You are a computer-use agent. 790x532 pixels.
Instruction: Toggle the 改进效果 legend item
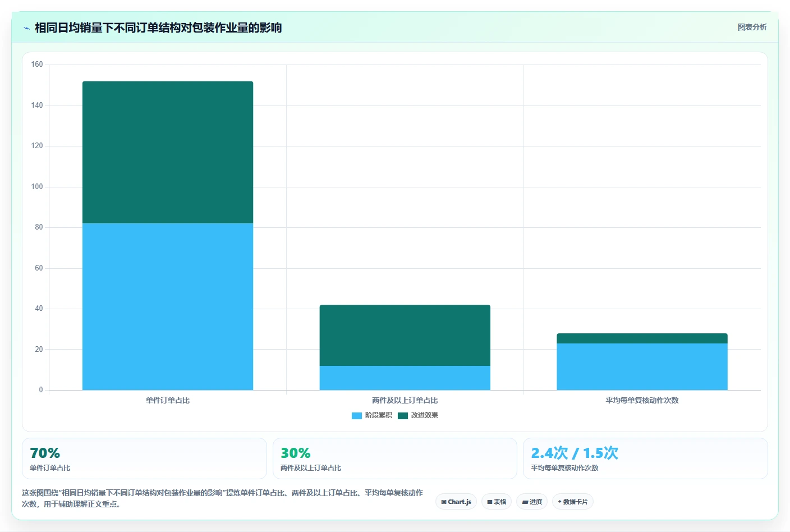click(418, 415)
